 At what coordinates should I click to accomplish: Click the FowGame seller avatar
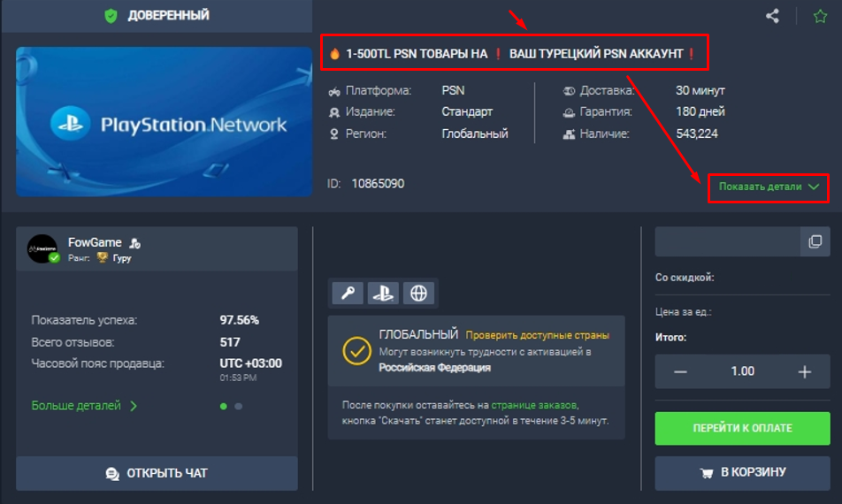pyautogui.click(x=42, y=248)
